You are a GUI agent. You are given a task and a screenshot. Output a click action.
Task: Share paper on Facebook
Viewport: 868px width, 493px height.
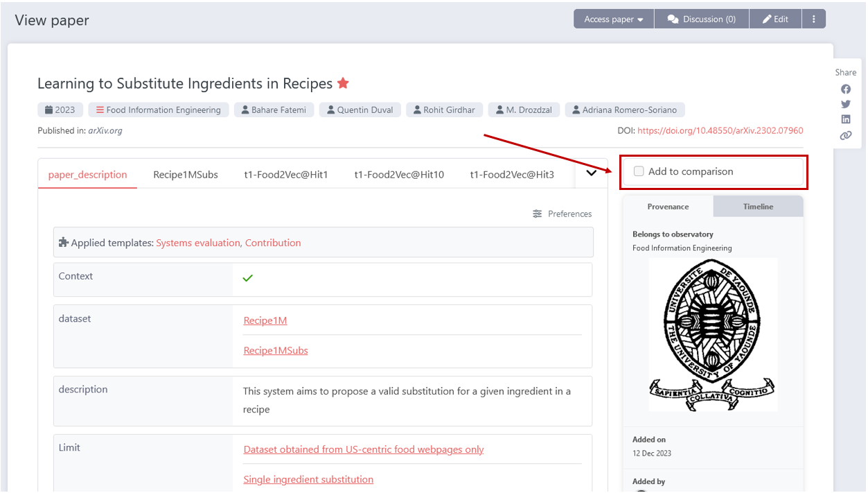coord(846,89)
